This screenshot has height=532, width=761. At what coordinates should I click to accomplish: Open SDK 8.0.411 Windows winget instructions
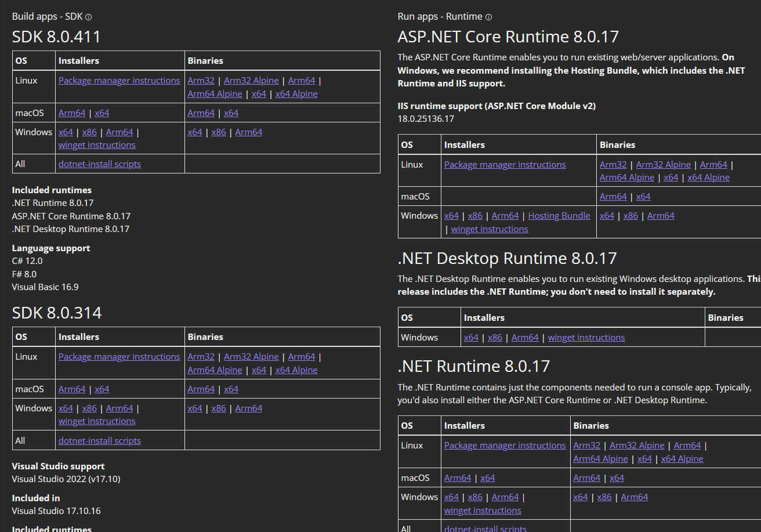(97, 145)
